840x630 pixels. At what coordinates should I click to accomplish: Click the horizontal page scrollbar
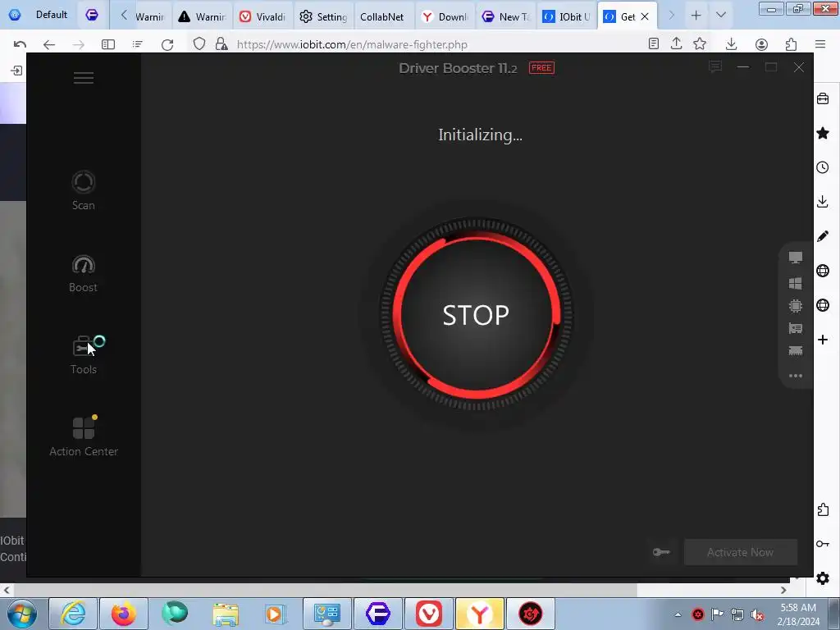325,590
